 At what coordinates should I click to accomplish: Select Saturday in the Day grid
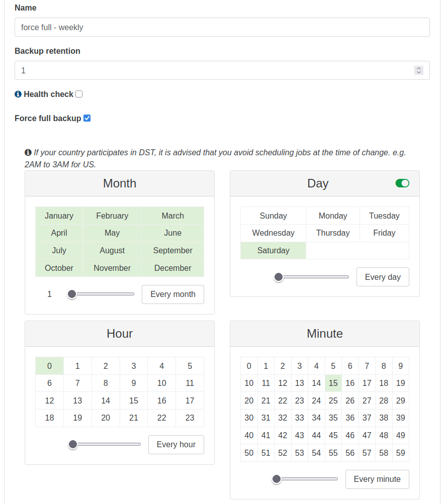(273, 250)
